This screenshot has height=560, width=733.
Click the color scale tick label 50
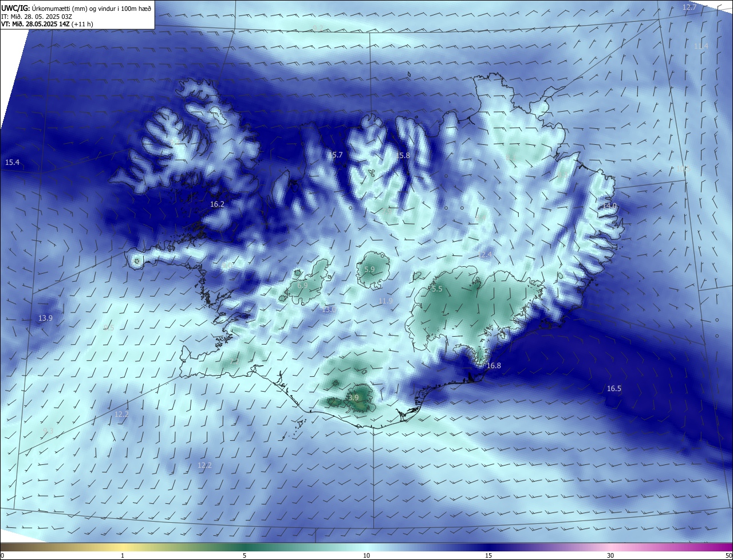coord(728,555)
